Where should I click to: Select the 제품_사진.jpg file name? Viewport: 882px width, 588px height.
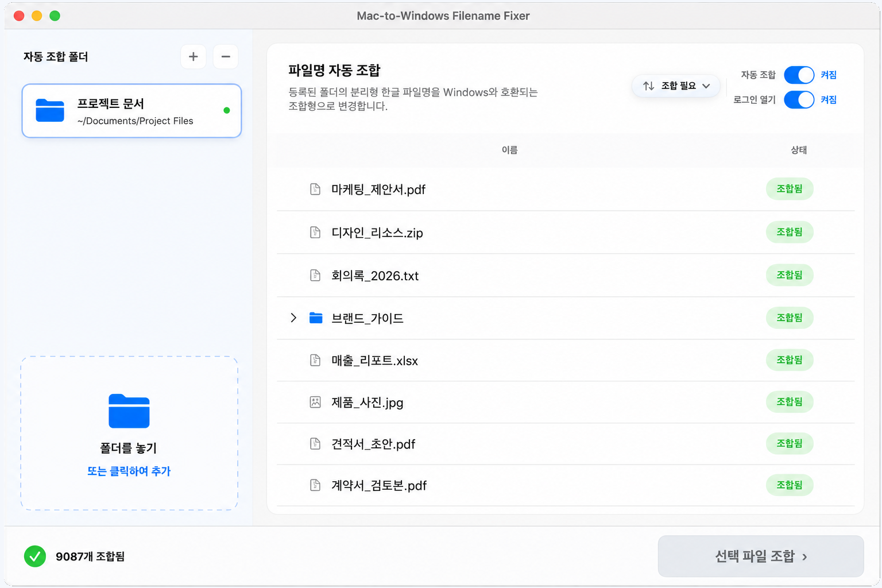(x=367, y=403)
